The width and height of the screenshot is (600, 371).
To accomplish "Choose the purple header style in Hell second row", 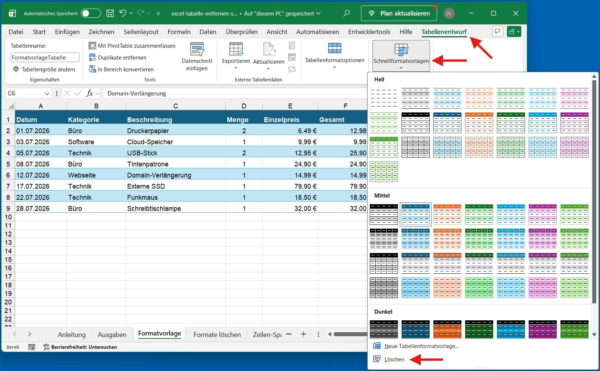I will (574, 122).
